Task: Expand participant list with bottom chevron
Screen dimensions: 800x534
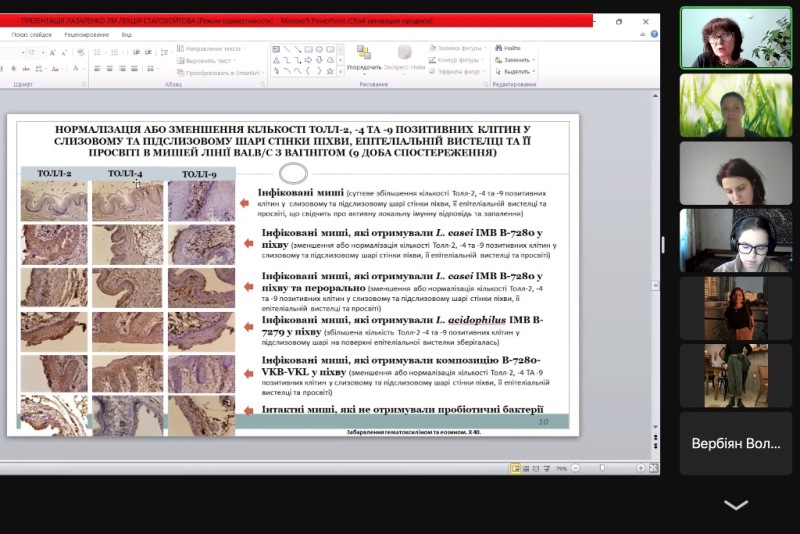Action: pos(736,505)
